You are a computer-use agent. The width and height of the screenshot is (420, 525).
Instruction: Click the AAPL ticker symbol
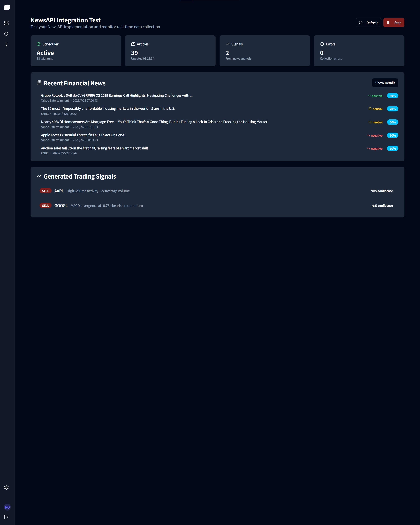(59, 191)
